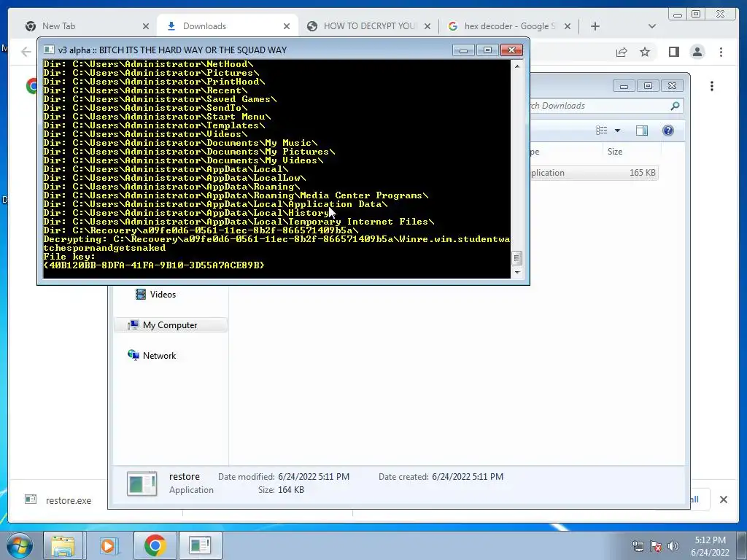Minimize the Downloads Explorer window

624,86
